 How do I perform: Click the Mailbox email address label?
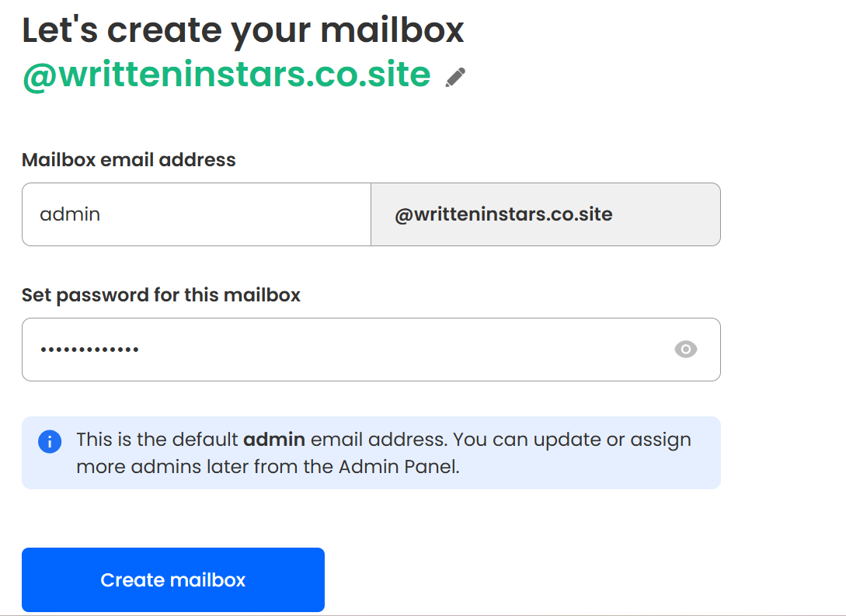(x=128, y=159)
